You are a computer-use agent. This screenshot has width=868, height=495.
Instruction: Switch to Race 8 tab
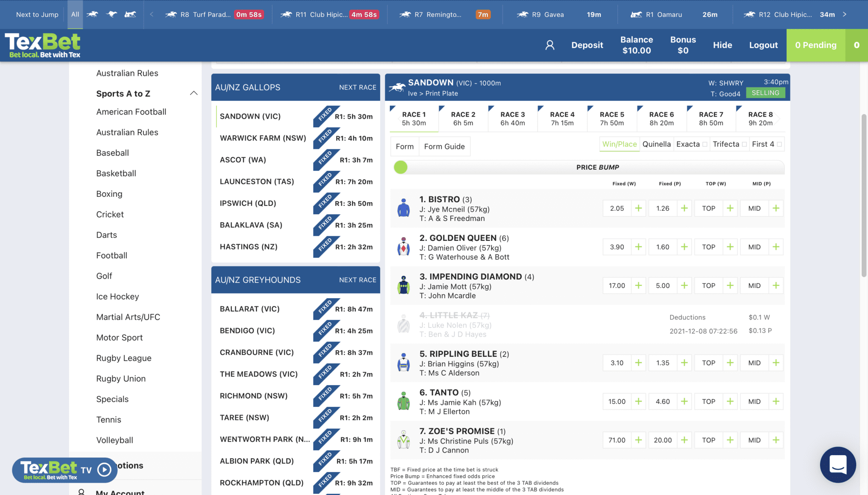760,119
